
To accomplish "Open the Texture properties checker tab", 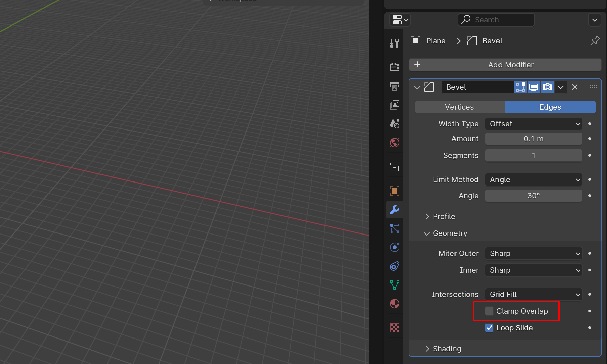I will tap(395, 328).
